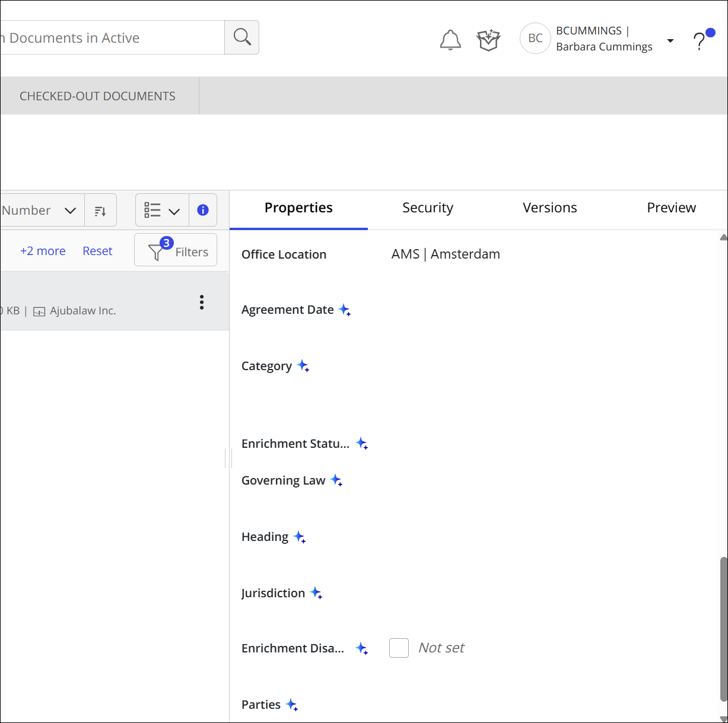Click the sparkle icon beside Parties

[292, 705]
